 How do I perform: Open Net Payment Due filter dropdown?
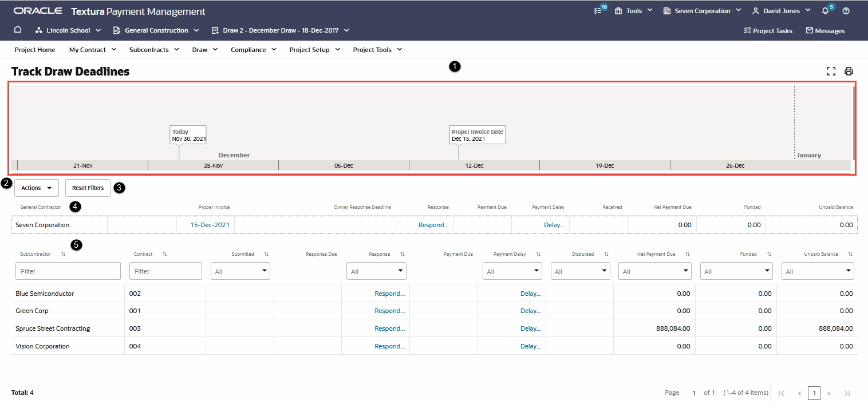click(655, 271)
